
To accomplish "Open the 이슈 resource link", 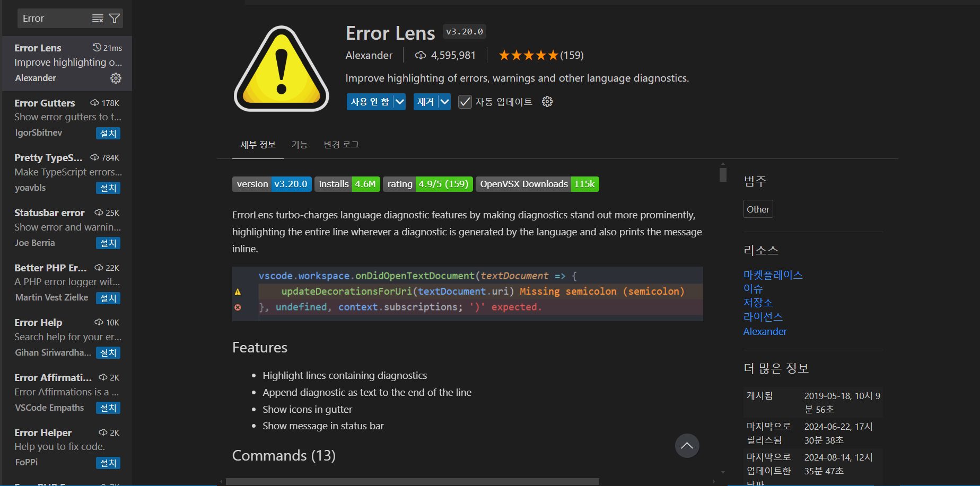I will [x=753, y=289].
